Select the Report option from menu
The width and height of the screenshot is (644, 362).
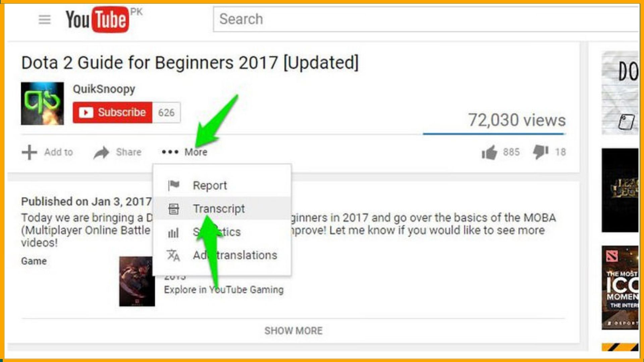[x=211, y=185]
